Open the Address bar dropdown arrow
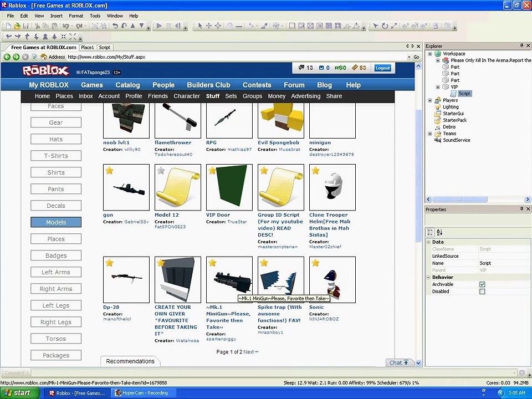The image size is (532, 399). click(409, 57)
